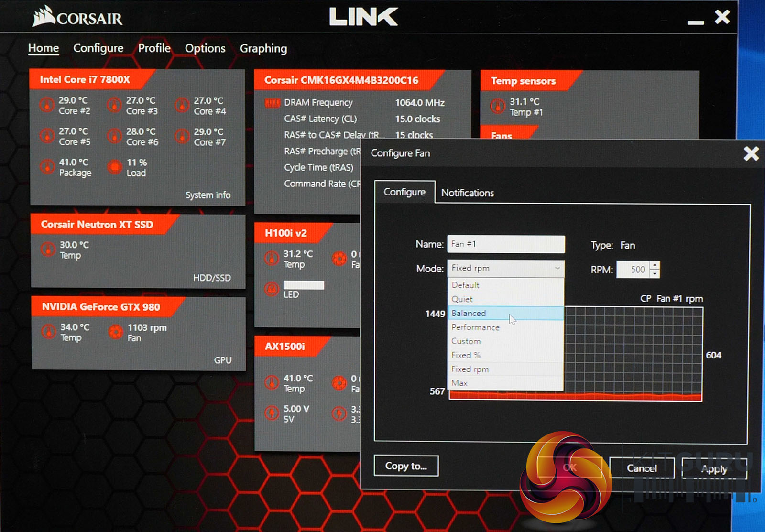Click the H100i v2 card header

pyautogui.click(x=286, y=233)
